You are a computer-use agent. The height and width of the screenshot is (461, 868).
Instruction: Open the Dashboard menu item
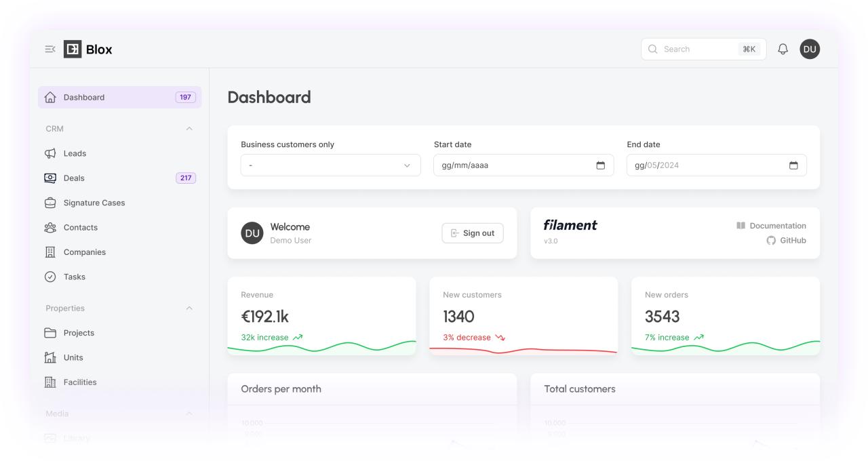click(120, 97)
